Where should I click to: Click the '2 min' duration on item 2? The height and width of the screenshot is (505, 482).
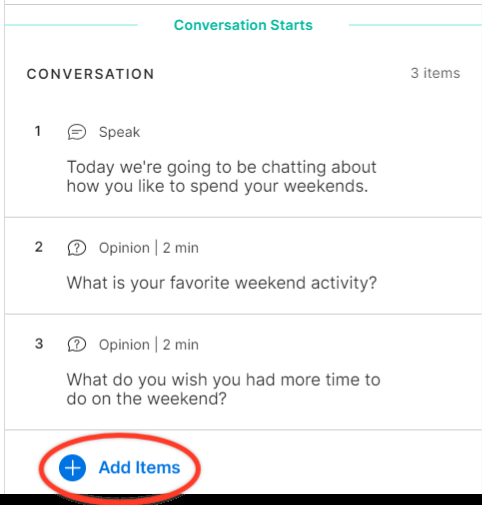[180, 248]
